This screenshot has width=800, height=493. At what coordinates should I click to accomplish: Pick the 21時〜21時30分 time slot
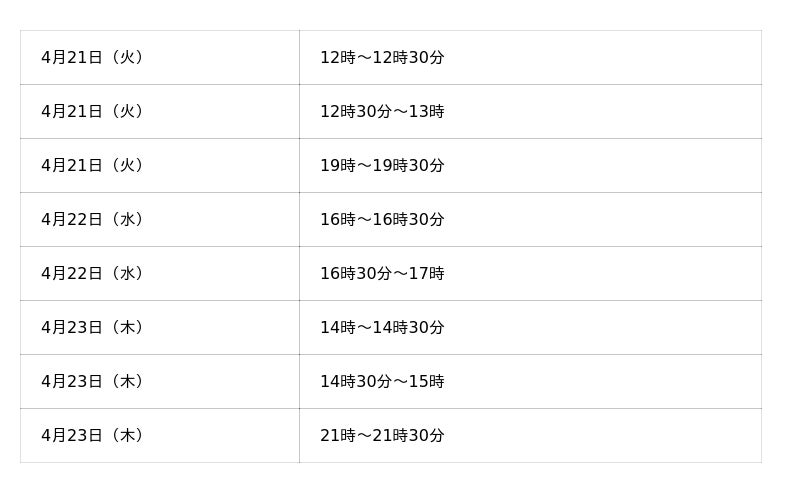click(382, 436)
